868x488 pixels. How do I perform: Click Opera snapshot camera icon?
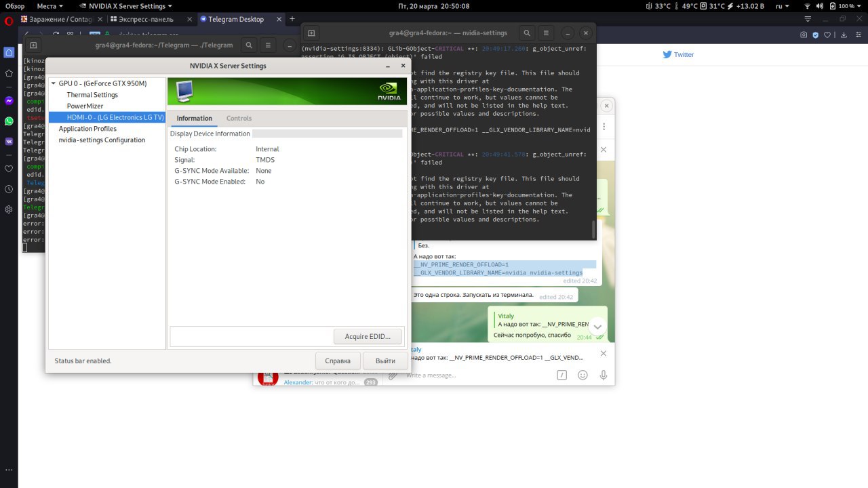(x=804, y=35)
